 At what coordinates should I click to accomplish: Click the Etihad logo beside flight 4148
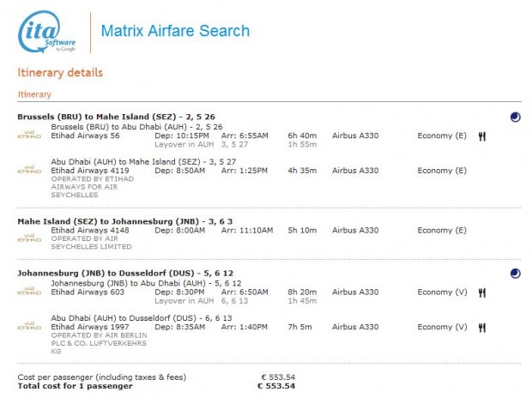click(x=29, y=238)
